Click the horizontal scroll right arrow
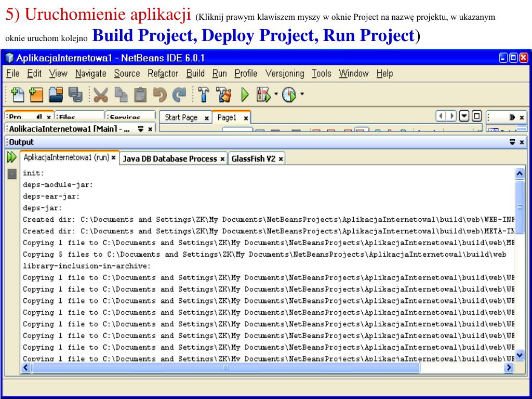 [508, 367]
